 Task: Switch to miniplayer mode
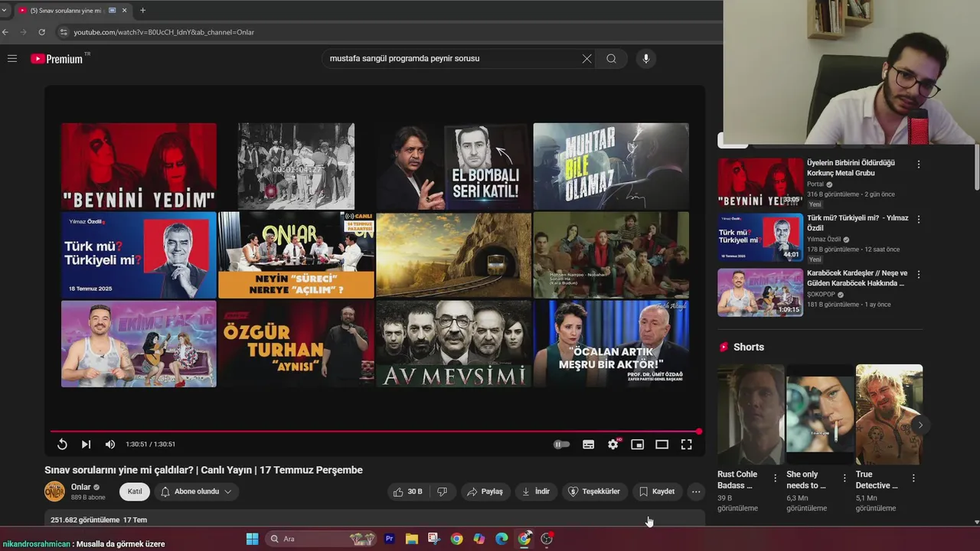(637, 445)
